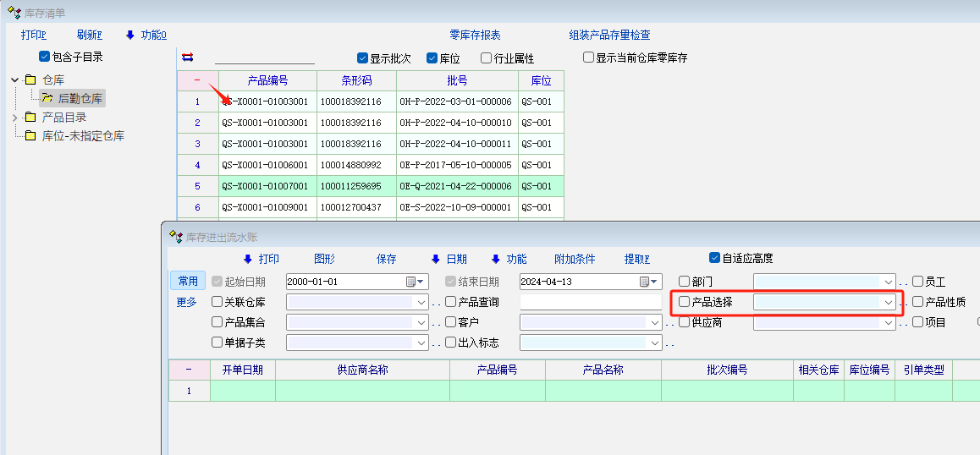The image size is (980, 455).
Task: Click the blue arrow icon next to 日期
Action: [435, 259]
